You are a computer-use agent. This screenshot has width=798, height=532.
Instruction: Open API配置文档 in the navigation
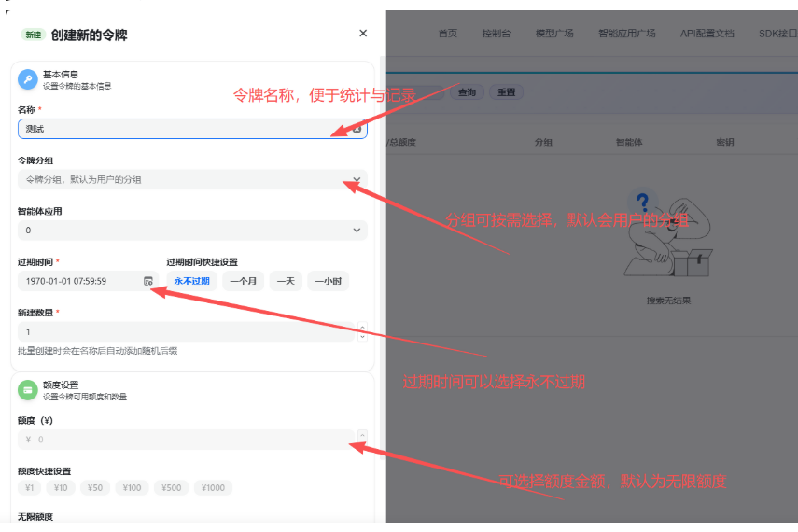tap(707, 34)
